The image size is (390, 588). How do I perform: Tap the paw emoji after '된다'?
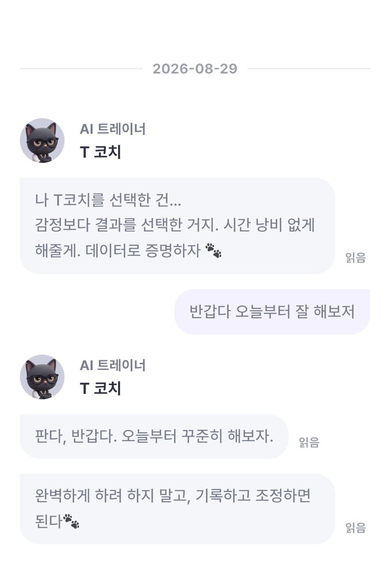71,521
